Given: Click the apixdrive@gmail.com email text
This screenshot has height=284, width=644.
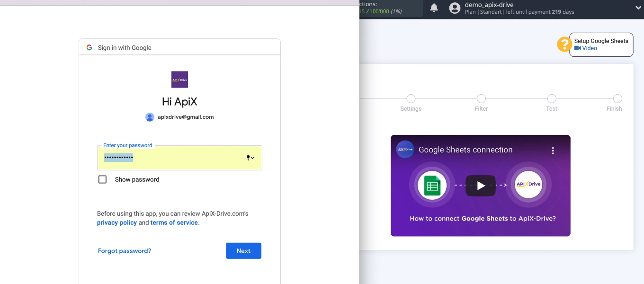Looking at the screenshot, I should click(186, 117).
